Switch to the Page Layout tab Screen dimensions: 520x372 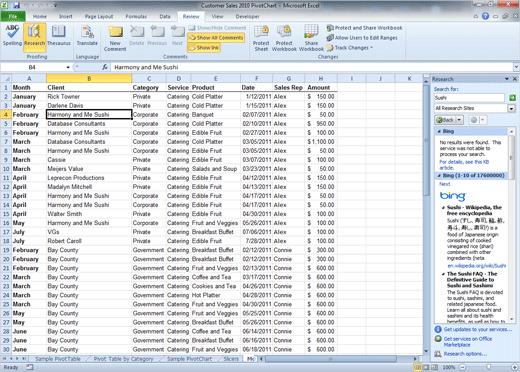99,16
